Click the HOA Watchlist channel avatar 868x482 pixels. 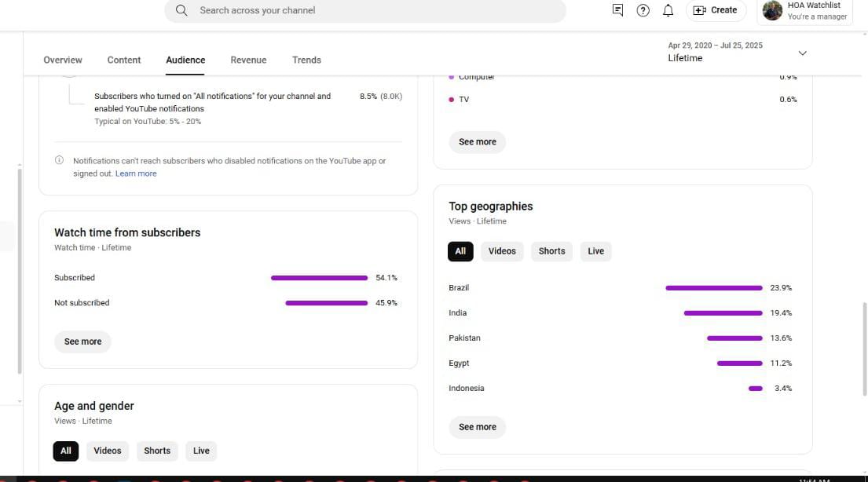coord(772,10)
